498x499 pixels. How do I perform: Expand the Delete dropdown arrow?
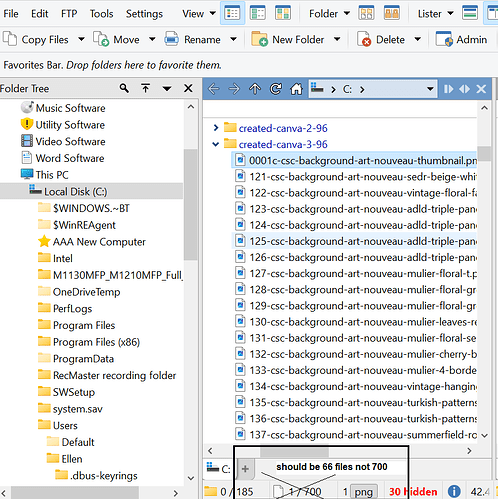click(x=417, y=39)
